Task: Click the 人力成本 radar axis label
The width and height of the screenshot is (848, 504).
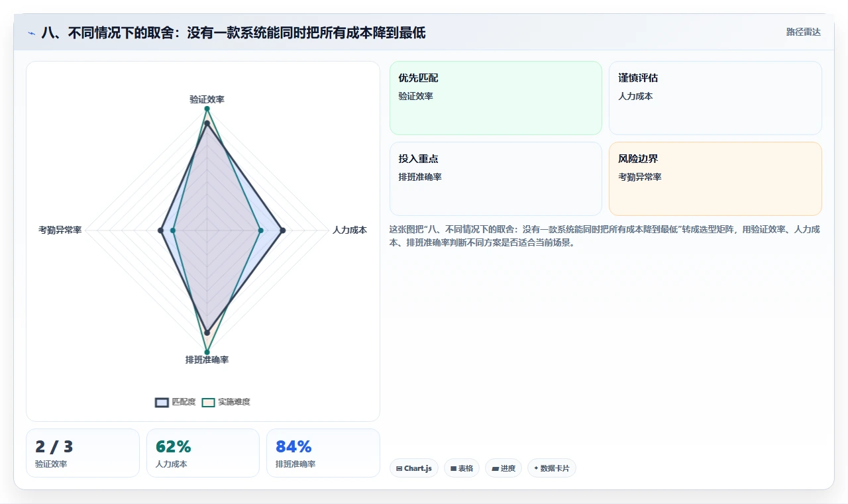Action: (x=349, y=230)
